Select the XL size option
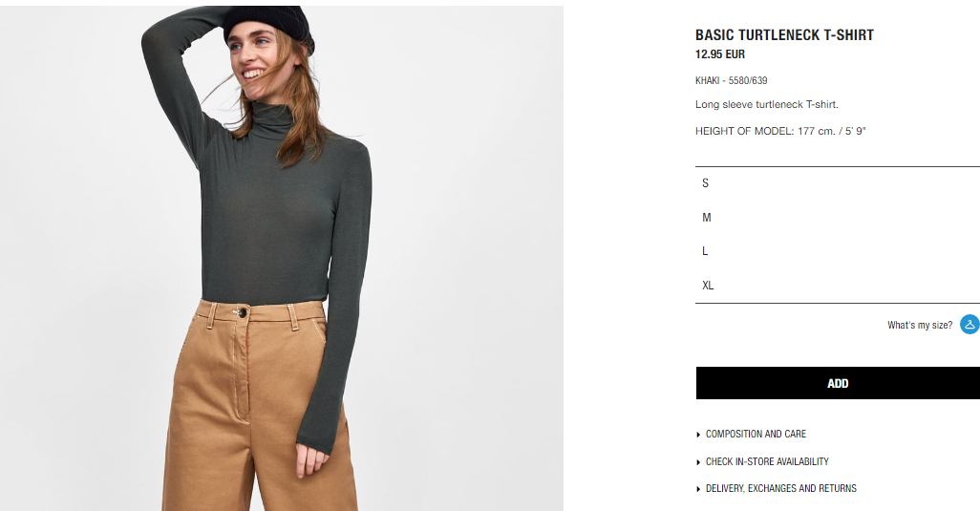Viewport: 980px width, 511px height. point(838,286)
